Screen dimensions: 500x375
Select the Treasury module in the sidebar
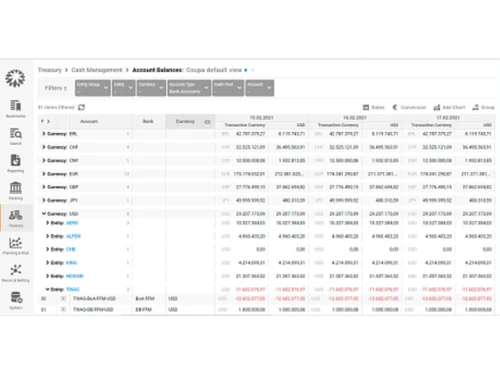(16, 218)
